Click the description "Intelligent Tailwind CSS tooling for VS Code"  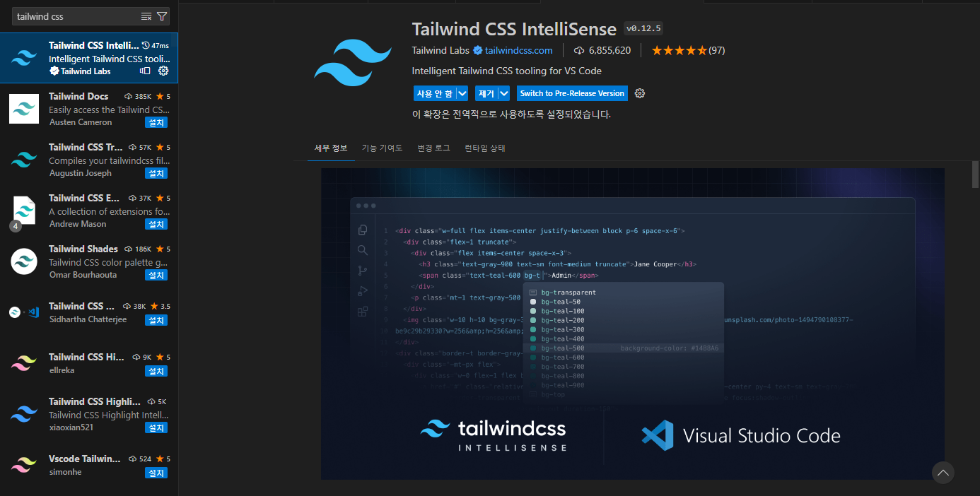click(506, 71)
